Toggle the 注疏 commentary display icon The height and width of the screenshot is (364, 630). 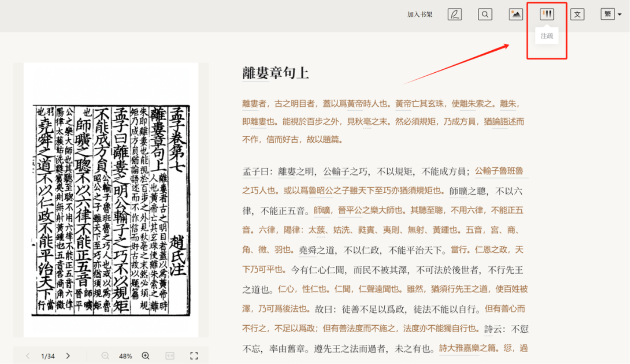tap(547, 14)
